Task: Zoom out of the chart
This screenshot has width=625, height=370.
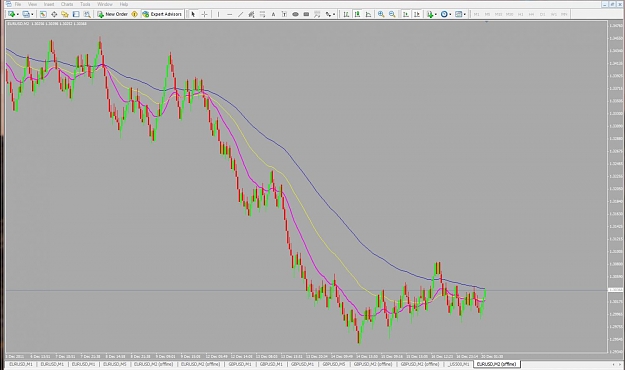Action: coord(392,14)
